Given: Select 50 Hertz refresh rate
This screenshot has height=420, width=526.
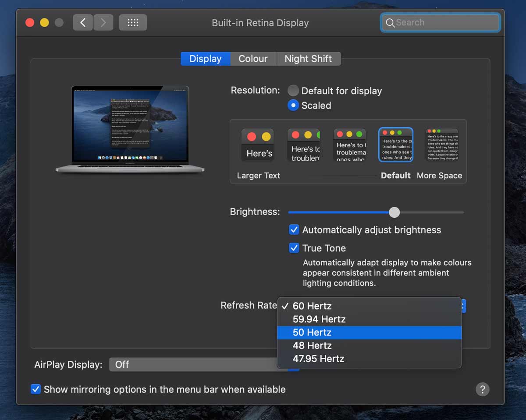Looking at the screenshot, I should click(370, 332).
